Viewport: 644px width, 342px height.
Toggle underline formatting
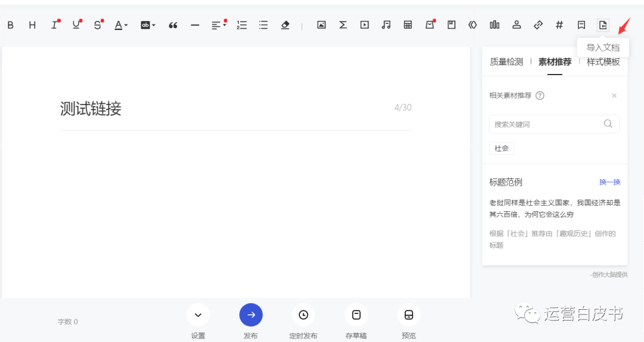coord(76,25)
